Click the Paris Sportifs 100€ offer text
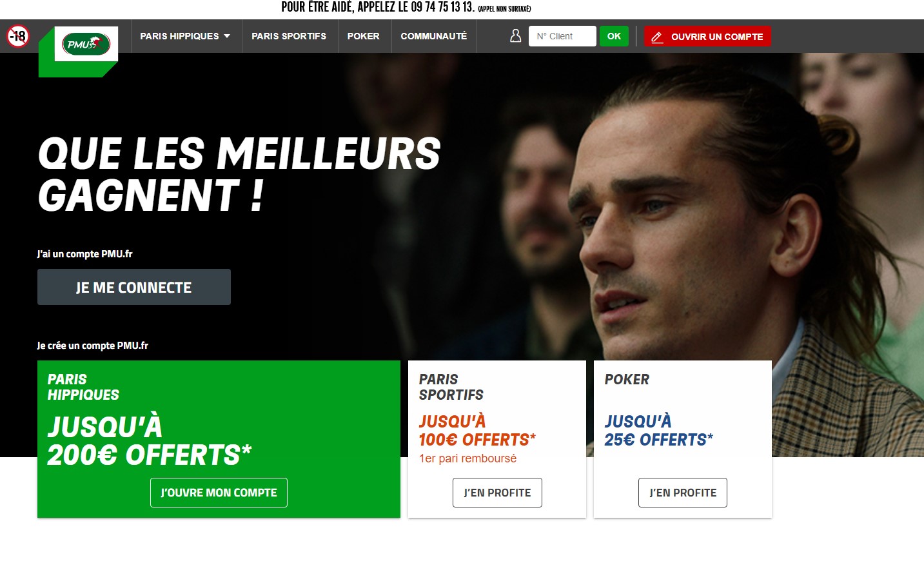924x561 pixels. point(477,431)
